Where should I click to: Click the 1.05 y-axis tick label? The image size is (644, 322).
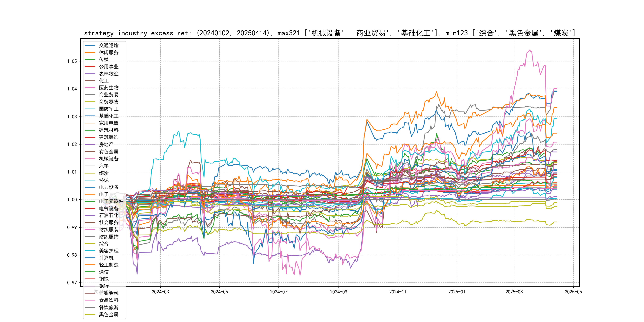(x=72, y=61)
